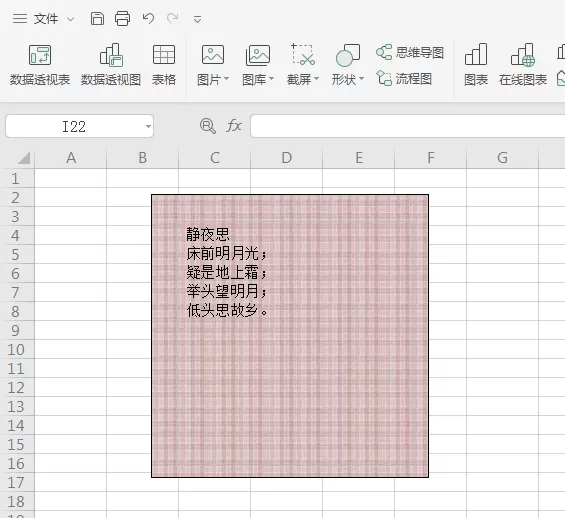This screenshot has width=565, height=518.
Task: Click into the formula bar input
Action: click(x=408, y=126)
